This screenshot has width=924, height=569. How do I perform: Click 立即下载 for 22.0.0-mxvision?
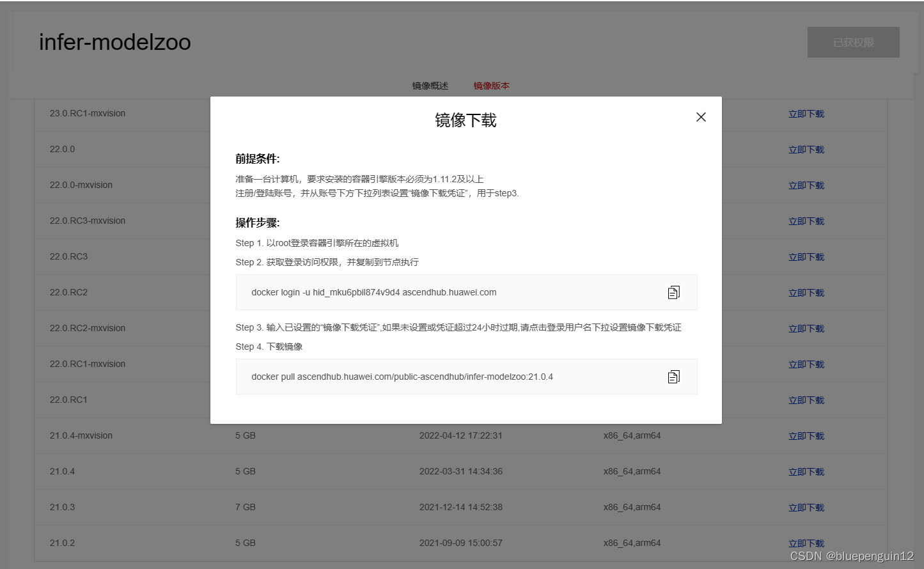[806, 185]
